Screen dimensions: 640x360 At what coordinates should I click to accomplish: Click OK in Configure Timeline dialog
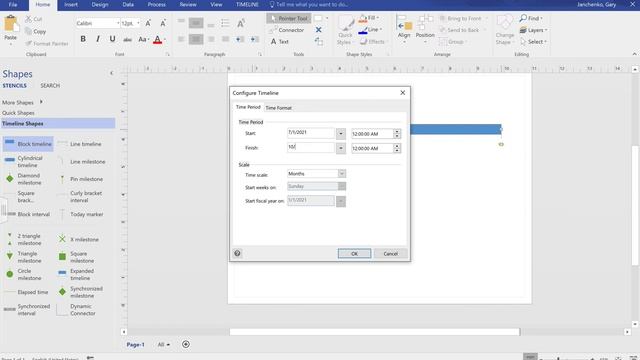coord(354,253)
